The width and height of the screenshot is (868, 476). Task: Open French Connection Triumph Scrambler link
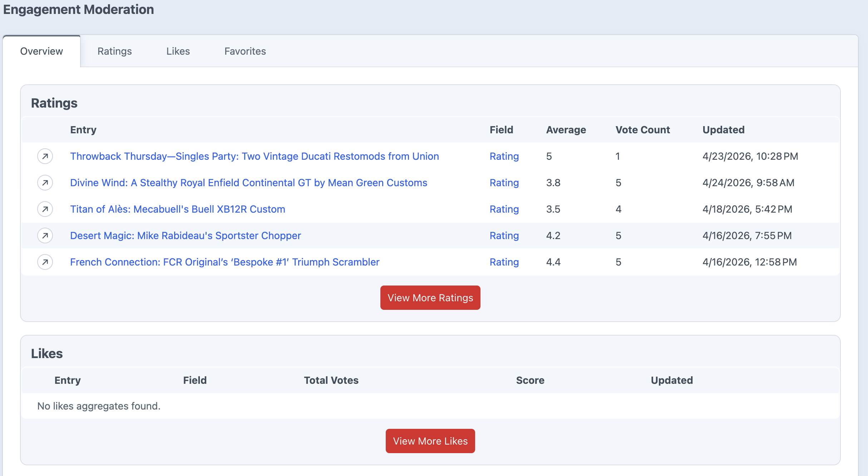pyautogui.click(x=225, y=262)
